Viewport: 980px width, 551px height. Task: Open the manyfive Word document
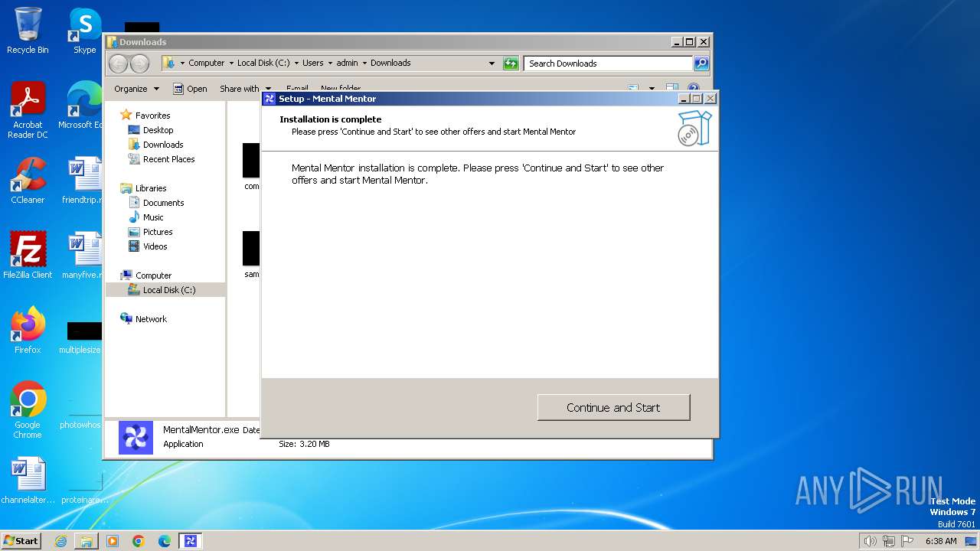[83, 256]
